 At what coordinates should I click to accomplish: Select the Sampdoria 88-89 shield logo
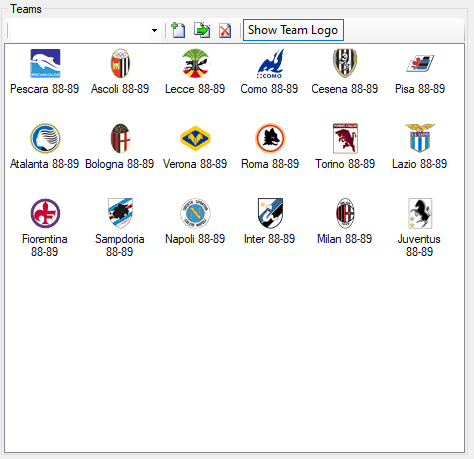(120, 213)
